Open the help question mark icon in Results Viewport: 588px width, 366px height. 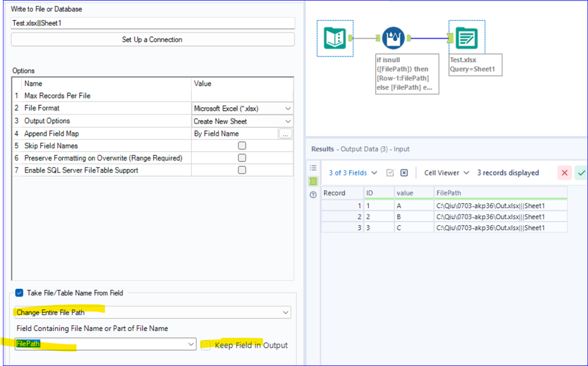313,194
